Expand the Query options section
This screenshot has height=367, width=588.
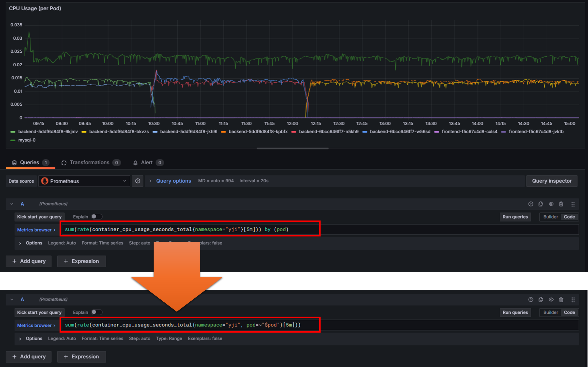[x=173, y=181]
